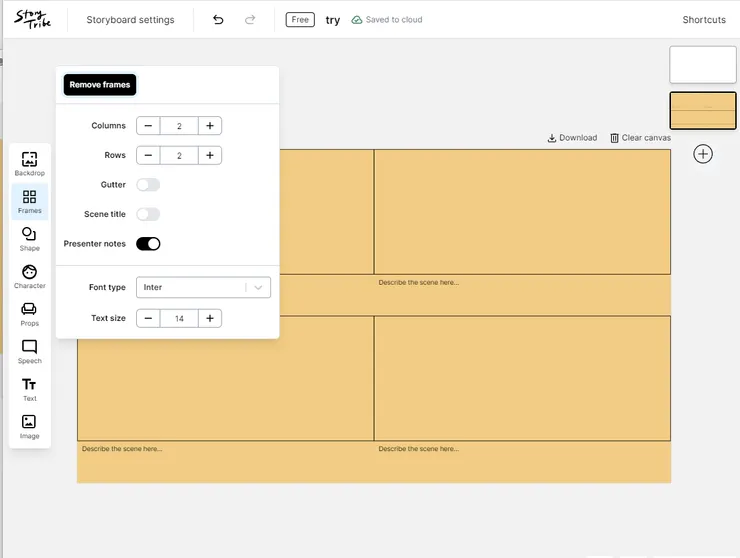Image resolution: width=740 pixels, height=558 pixels.
Task: Click the Rows value field
Action: (x=179, y=155)
